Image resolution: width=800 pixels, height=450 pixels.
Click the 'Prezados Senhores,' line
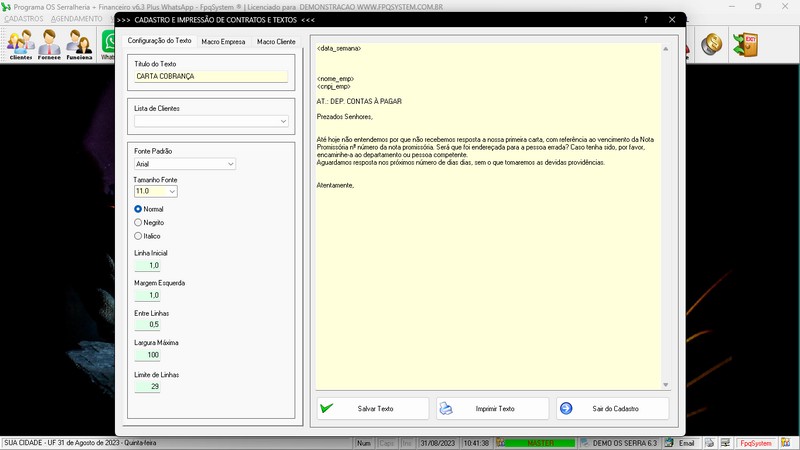tap(345, 117)
